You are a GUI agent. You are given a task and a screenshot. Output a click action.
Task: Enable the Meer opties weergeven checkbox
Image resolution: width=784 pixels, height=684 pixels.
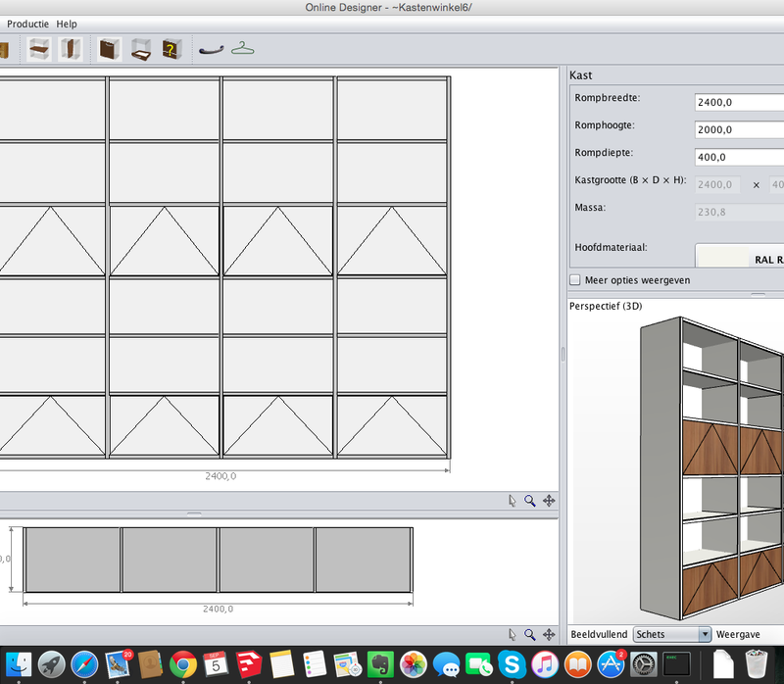tap(575, 280)
